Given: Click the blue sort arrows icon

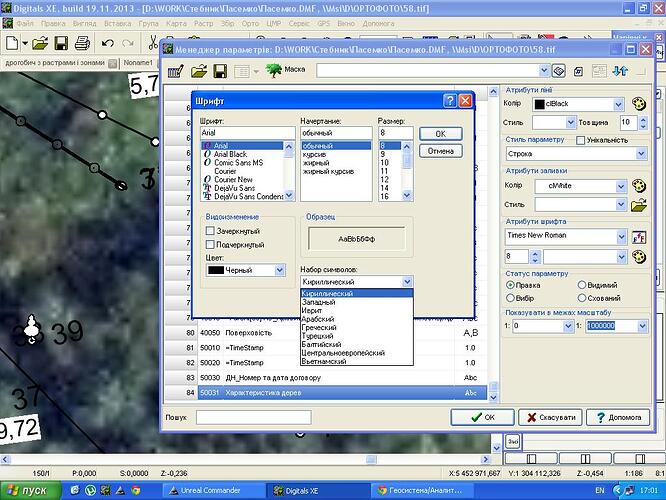Looking at the screenshot, I should pos(620,71).
